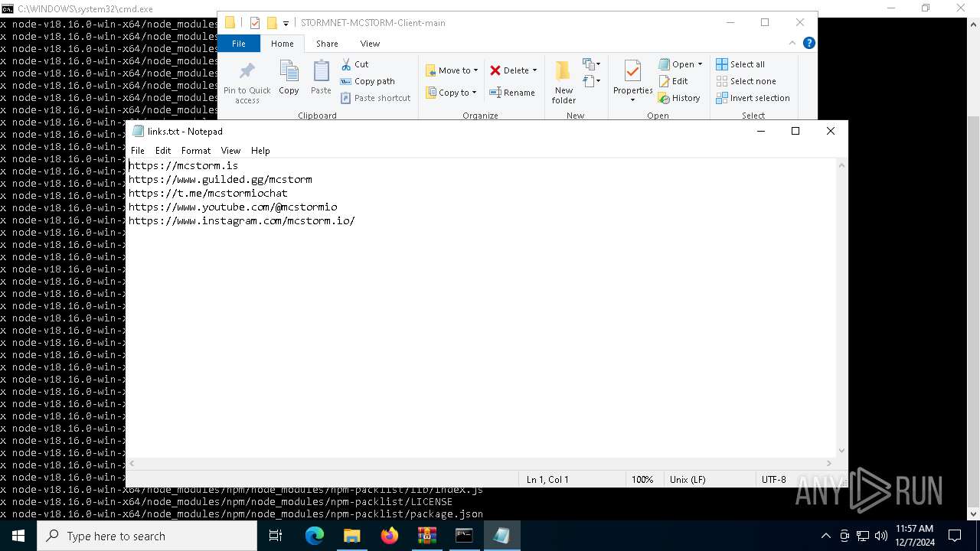Click the https://mcstorm.is line
The height and width of the screenshot is (551, 980).
tap(183, 165)
